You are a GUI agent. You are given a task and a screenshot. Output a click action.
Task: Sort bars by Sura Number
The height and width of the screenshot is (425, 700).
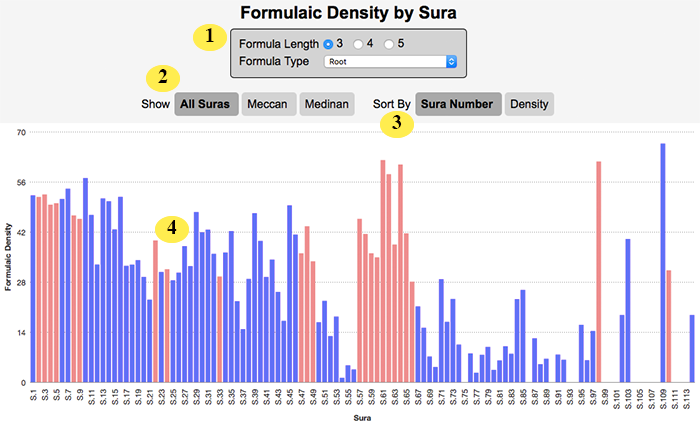coord(458,104)
